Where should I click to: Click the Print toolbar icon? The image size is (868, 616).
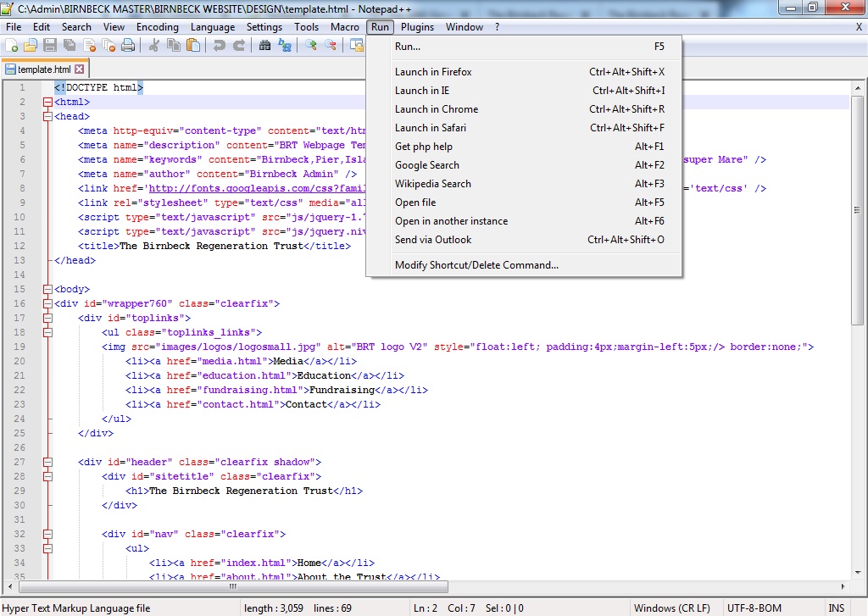[x=128, y=46]
